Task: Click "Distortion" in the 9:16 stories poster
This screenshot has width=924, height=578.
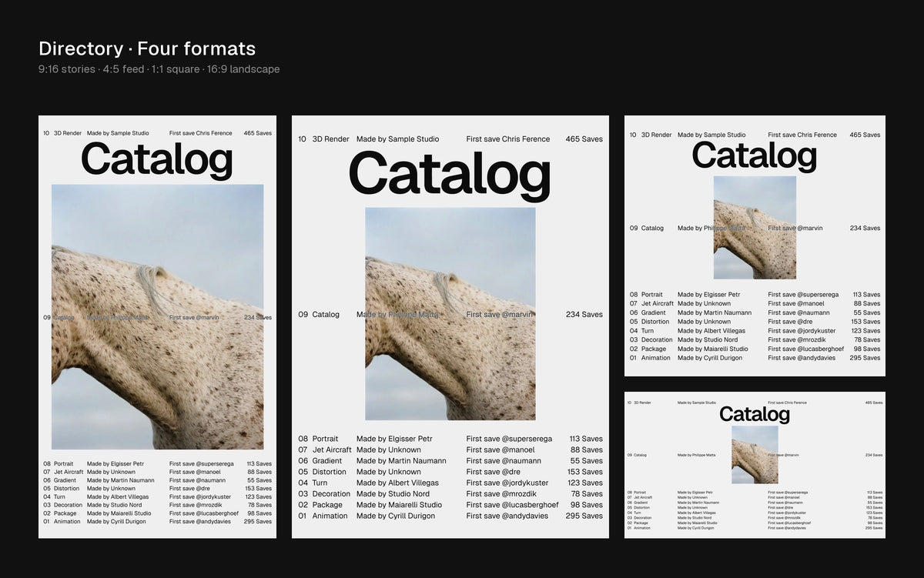Action: coord(67,489)
